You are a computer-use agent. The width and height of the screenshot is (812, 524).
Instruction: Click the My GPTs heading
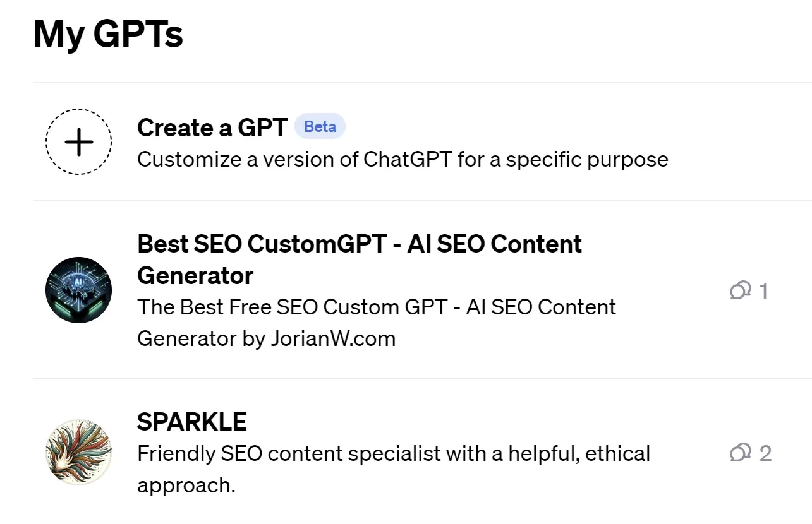pyautogui.click(x=108, y=34)
